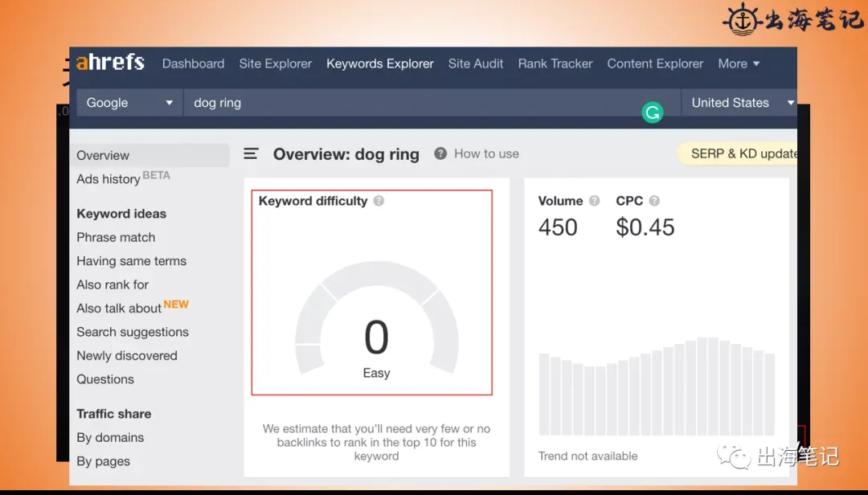Click the Traffic share section heading
Image resolution: width=868 pixels, height=495 pixels.
113,414
